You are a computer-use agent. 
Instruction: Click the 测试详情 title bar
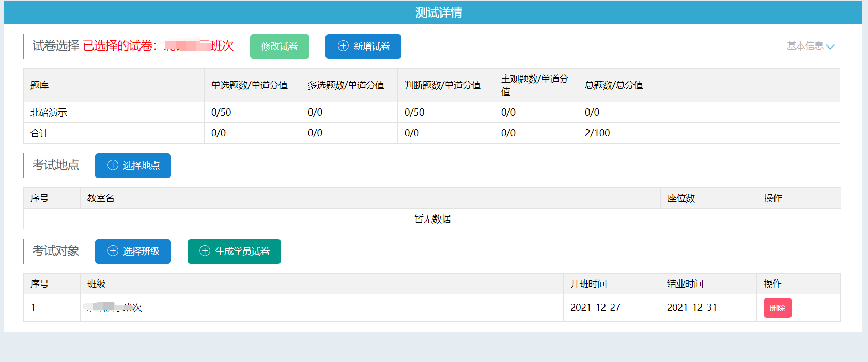[438, 12]
